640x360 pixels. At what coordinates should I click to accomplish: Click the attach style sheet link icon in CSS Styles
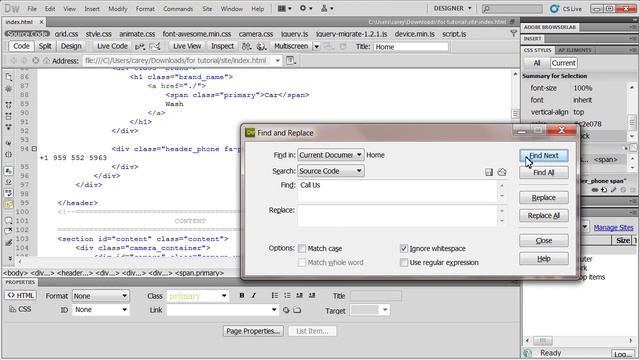595,190
